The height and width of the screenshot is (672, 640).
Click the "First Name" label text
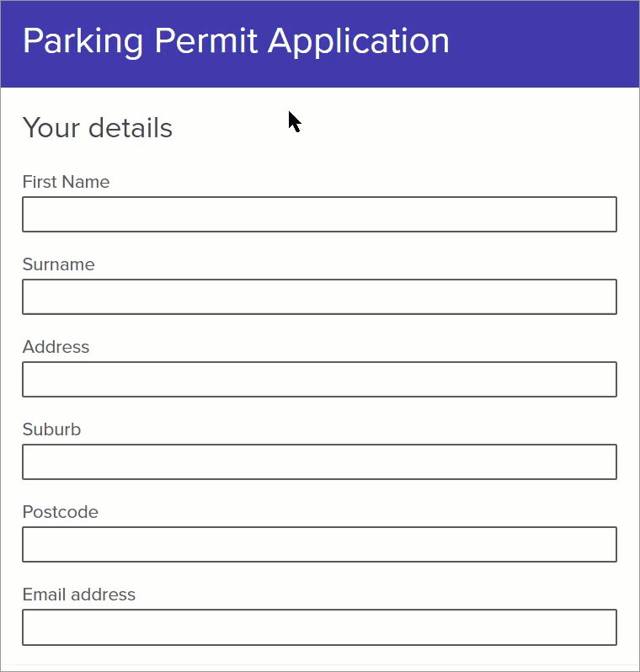point(66,182)
